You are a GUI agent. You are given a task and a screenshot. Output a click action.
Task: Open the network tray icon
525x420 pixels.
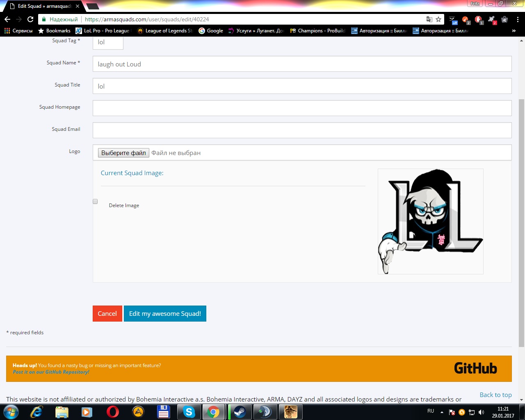tap(472, 412)
